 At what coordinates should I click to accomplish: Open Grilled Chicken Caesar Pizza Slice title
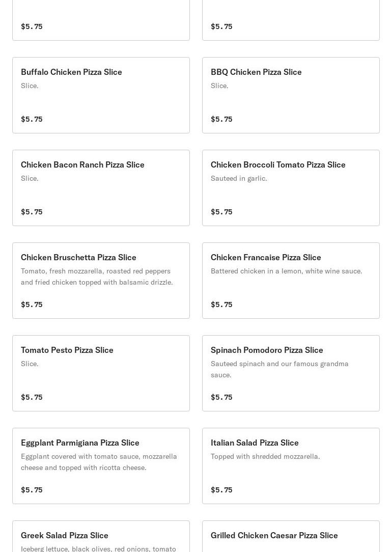tap(274, 535)
